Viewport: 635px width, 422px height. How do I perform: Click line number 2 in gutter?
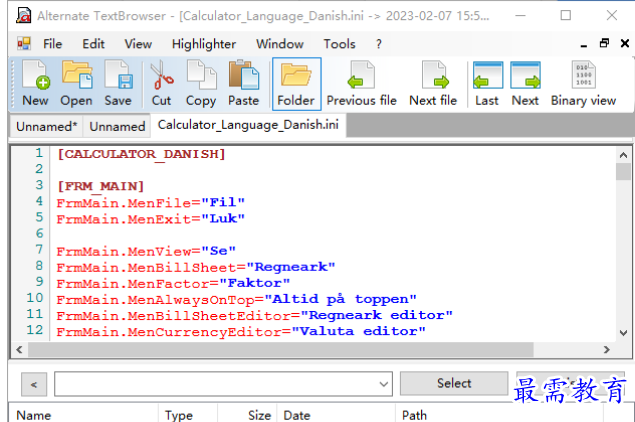tap(39, 169)
